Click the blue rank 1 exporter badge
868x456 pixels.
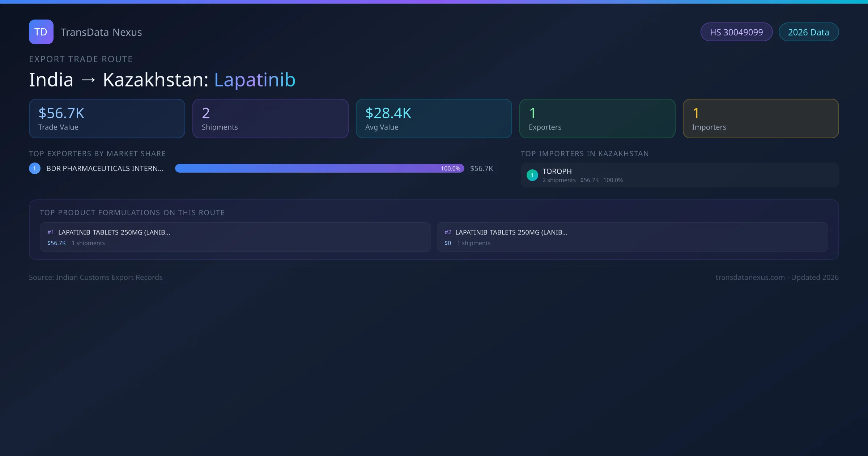point(35,168)
